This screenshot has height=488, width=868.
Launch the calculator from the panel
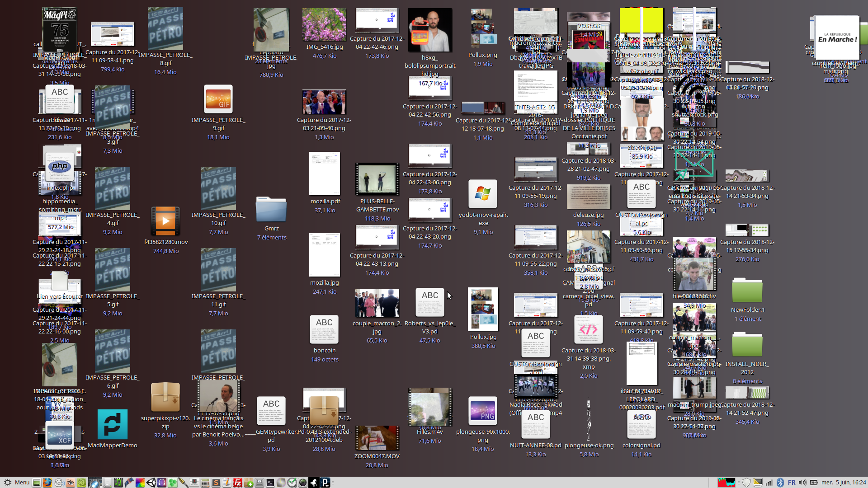205,483
